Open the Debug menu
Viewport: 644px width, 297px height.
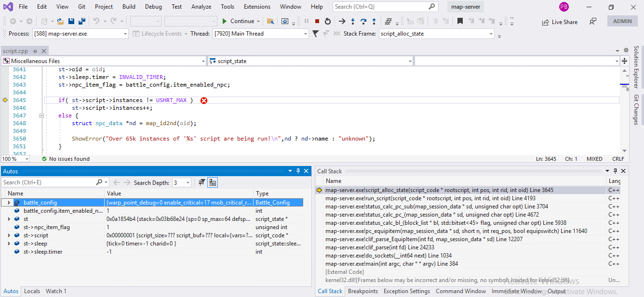153,7
